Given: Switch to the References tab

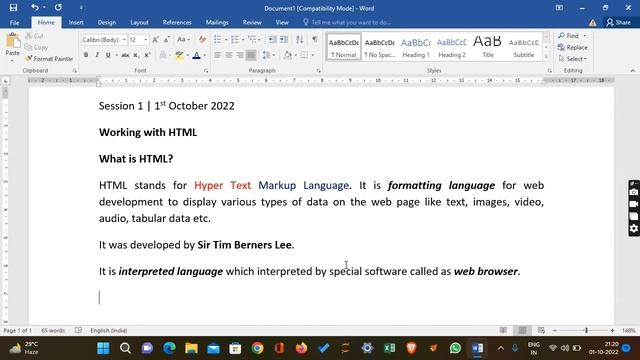Looking at the screenshot, I should click(177, 22).
